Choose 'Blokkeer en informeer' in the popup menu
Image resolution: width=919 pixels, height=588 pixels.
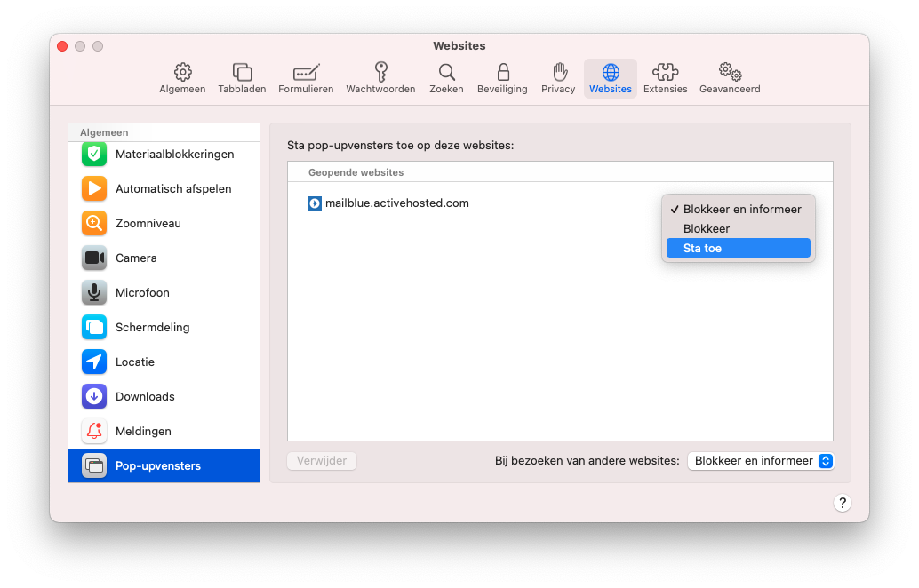pyautogui.click(x=739, y=209)
